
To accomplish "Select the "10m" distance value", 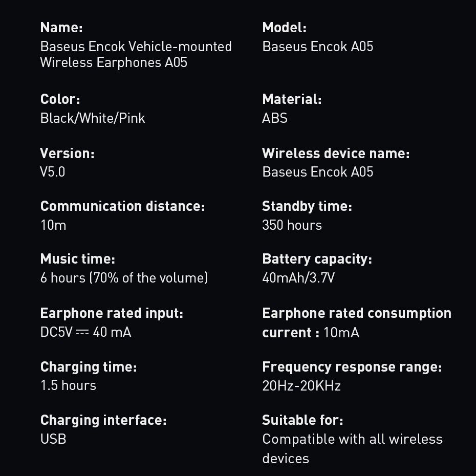I will coord(53,225).
